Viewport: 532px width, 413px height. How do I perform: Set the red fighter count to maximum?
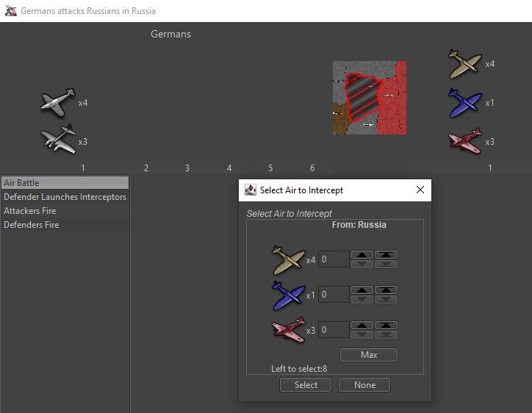[386, 326]
